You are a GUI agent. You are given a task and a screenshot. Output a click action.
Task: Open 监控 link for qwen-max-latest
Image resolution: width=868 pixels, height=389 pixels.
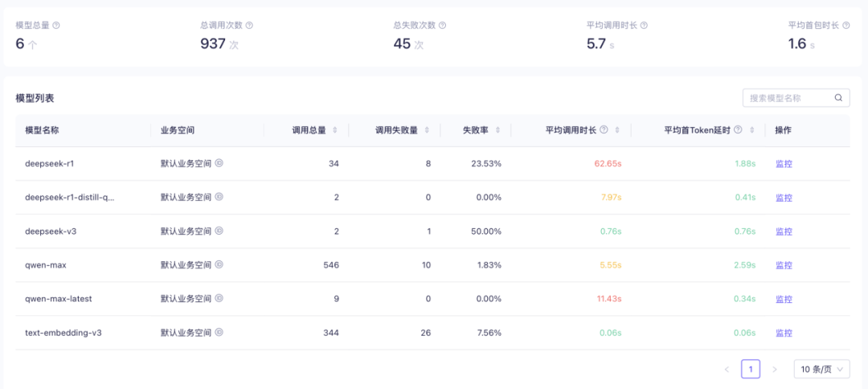pyautogui.click(x=784, y=299)
